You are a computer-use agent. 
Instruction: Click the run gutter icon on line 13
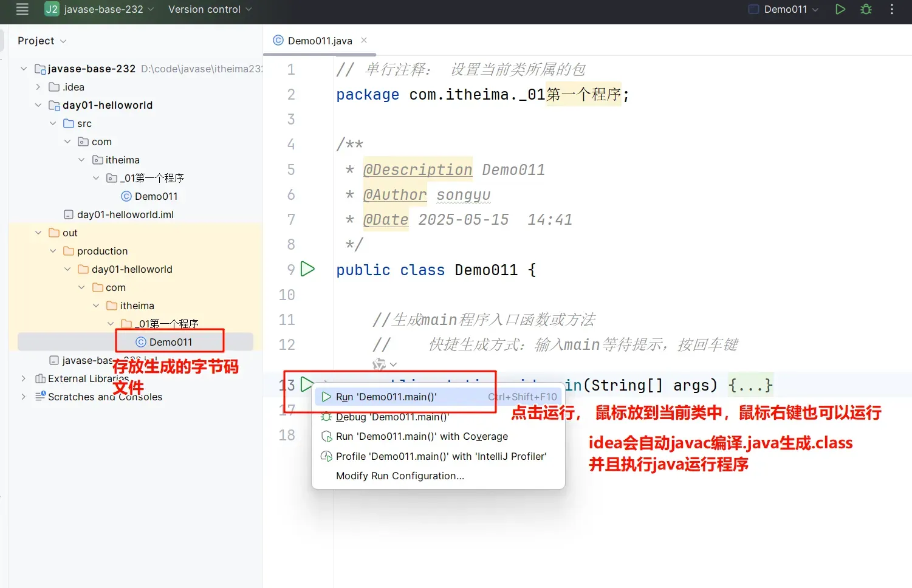click(x=307, y=385)
